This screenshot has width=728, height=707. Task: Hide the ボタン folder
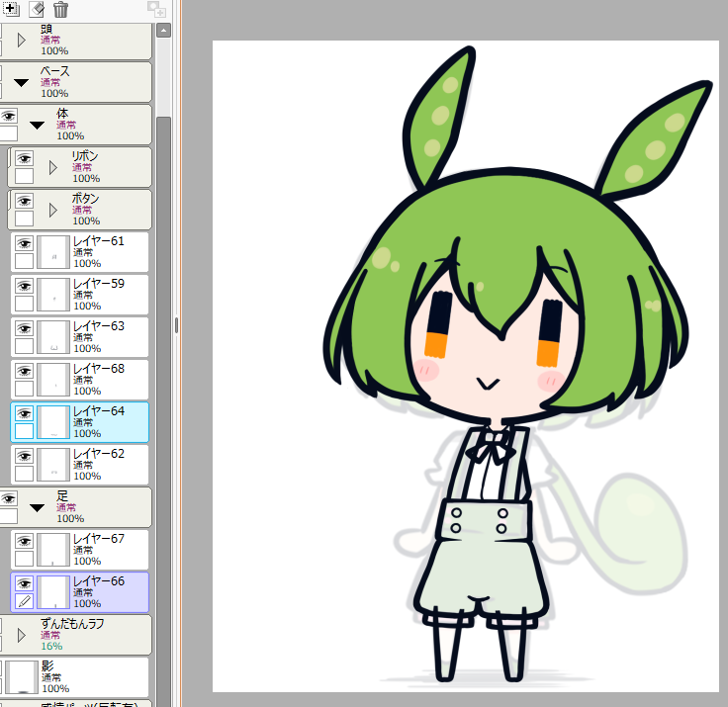(24, 201)
